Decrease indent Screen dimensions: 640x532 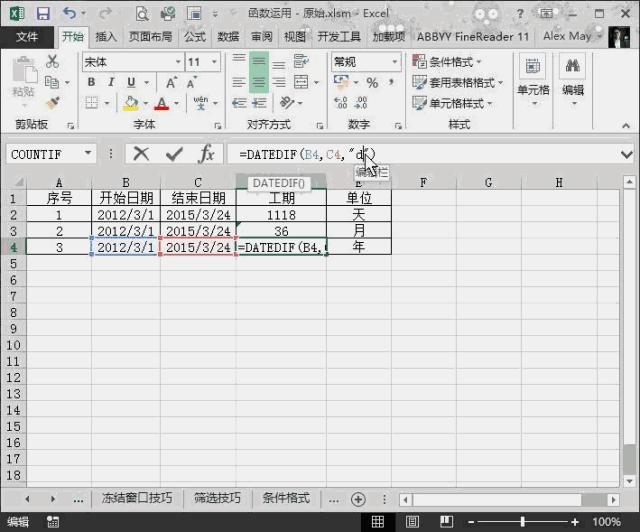point(239,103)
